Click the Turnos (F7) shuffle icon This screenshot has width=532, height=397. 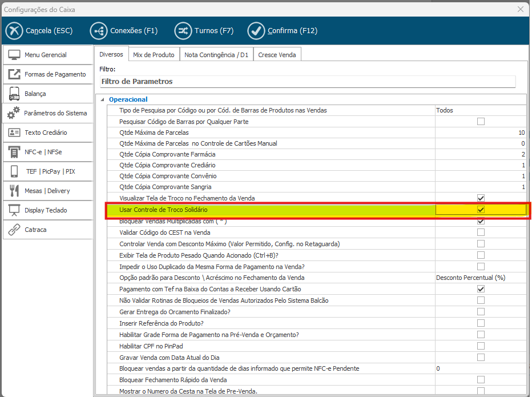point(183,30)
